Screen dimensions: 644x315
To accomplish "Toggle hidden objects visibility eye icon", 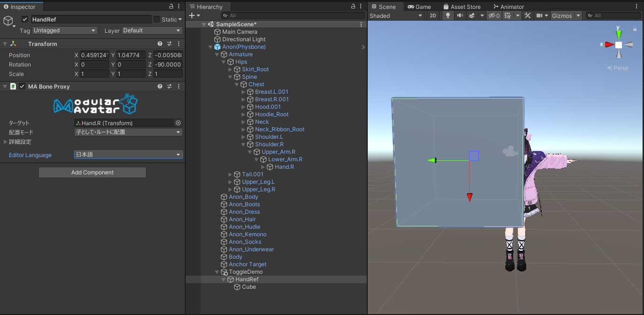I will point(494,15).
